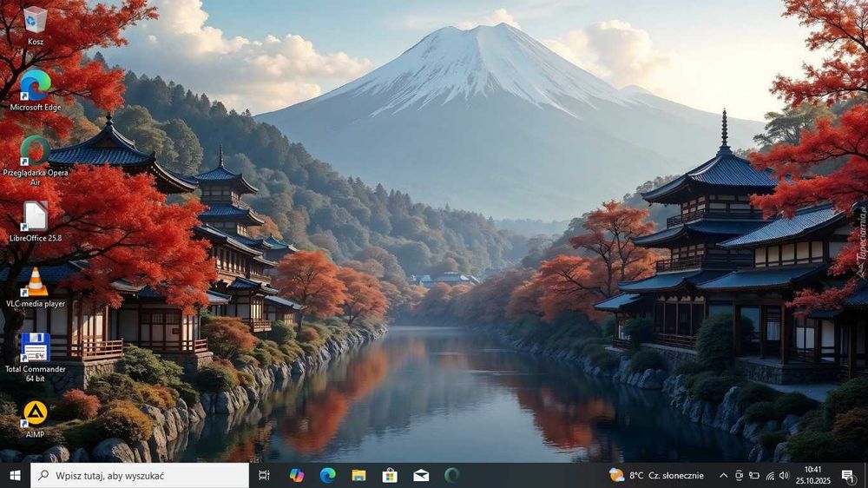
Task: Open the Wi-Fi network tray icon
Action: [x=770, y=475]
